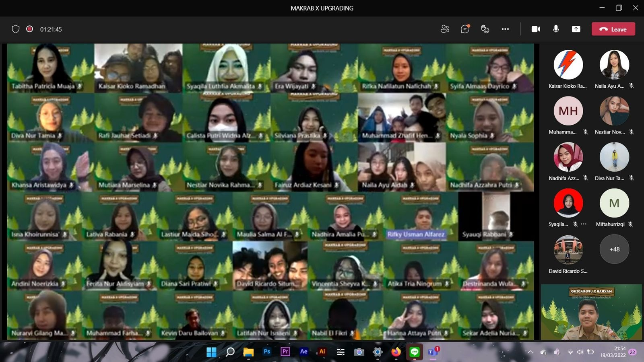Screen dimensions: 644x362
Task: Open the Windows Start menu
Action: (x=211, y=352)
